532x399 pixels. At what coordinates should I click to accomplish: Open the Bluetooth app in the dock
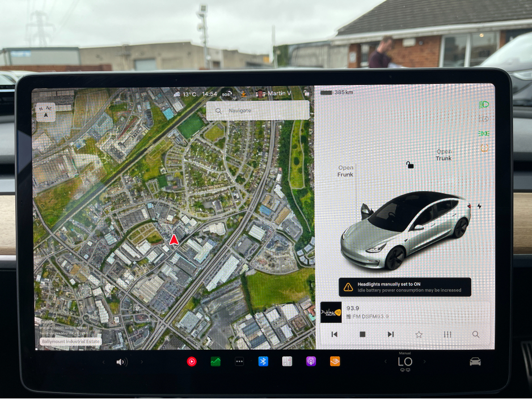tap(263, 362)
